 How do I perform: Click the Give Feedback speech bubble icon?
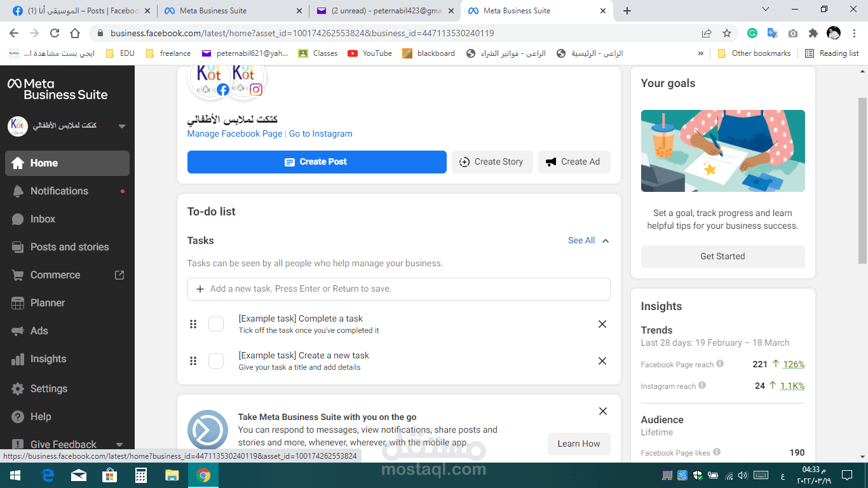[18, 445]
